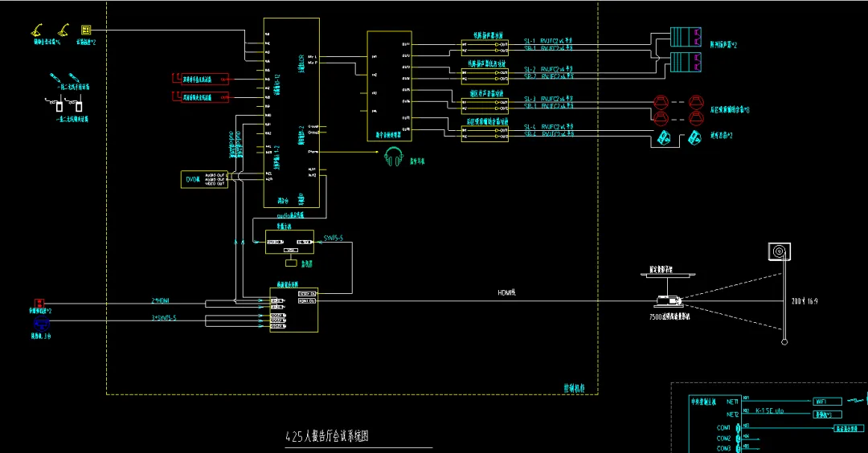Click the 'SL-2' cable label
868x453 pixels.
tap(530, 70)
